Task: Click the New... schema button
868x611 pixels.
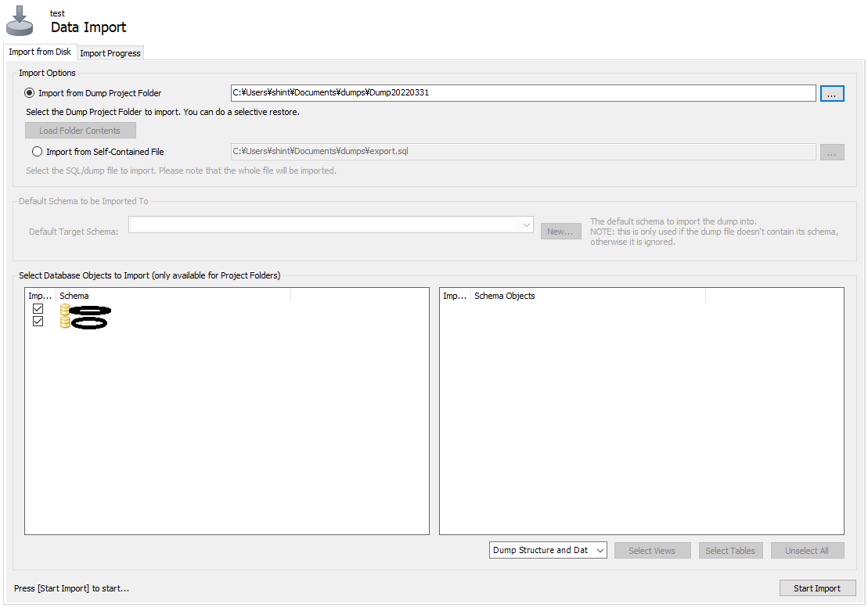Action: 560,232
